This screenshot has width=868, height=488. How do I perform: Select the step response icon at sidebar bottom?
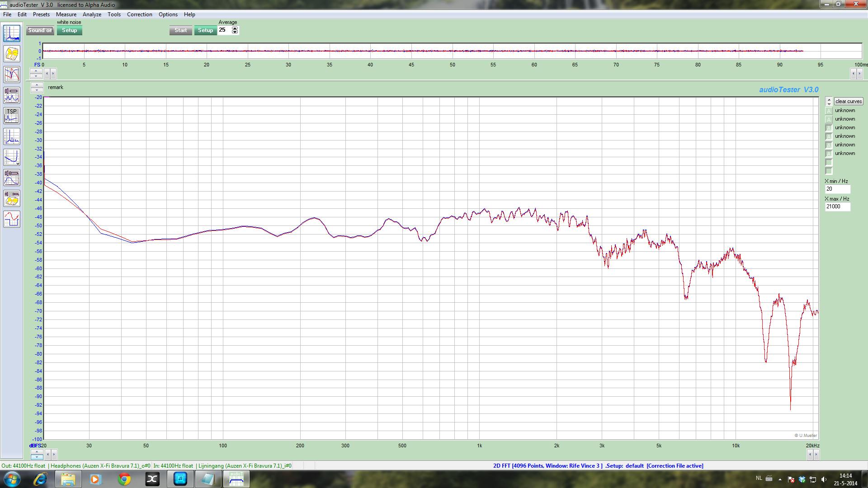12,219
